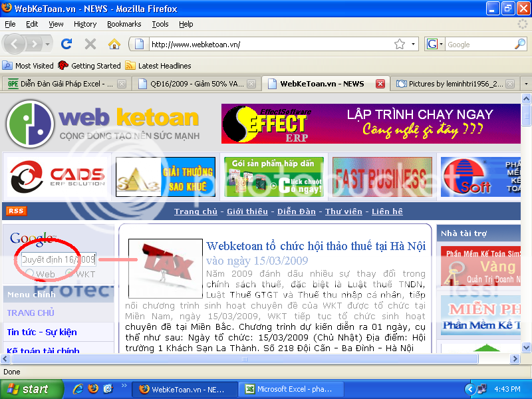Click the search magnifier icon
Viewport: 532px width, 399px height.
pyautogui.click(x=520, y=45)
